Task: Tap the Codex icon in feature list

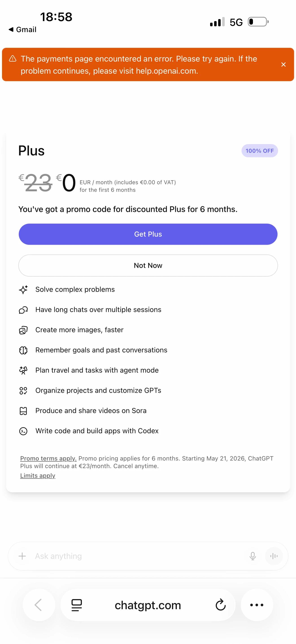Action: coord(23,431)
